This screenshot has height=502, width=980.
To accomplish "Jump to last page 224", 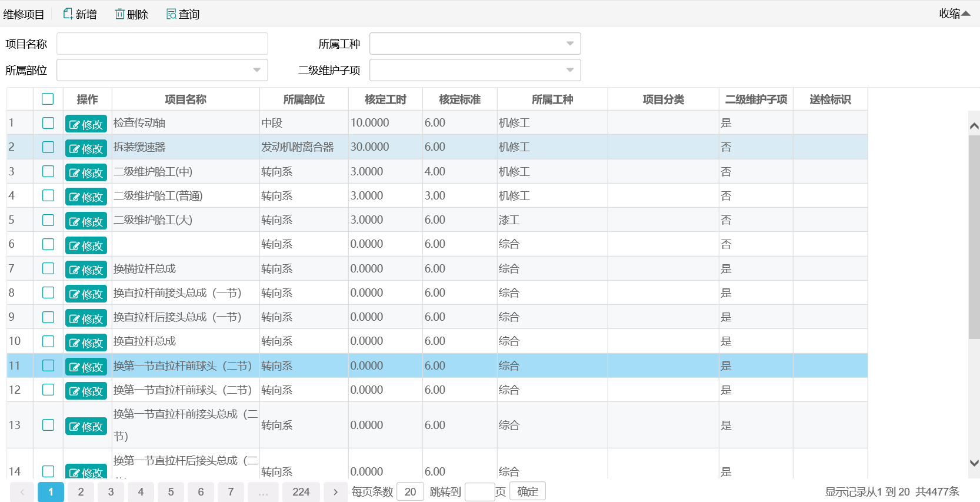I will click(301, 492).
